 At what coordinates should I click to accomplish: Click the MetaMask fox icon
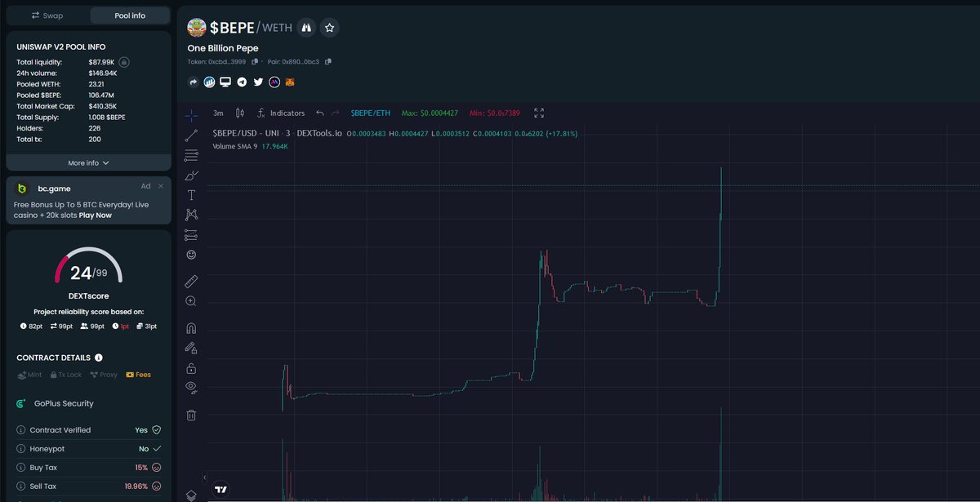click(x=289, y=82)
